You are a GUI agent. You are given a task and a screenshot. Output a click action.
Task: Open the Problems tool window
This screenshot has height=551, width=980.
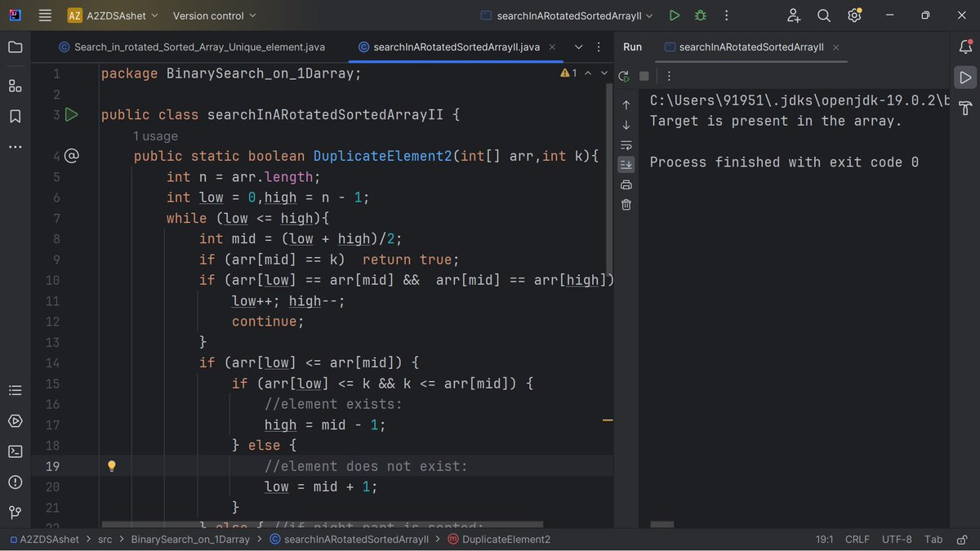tap(15, 482)
